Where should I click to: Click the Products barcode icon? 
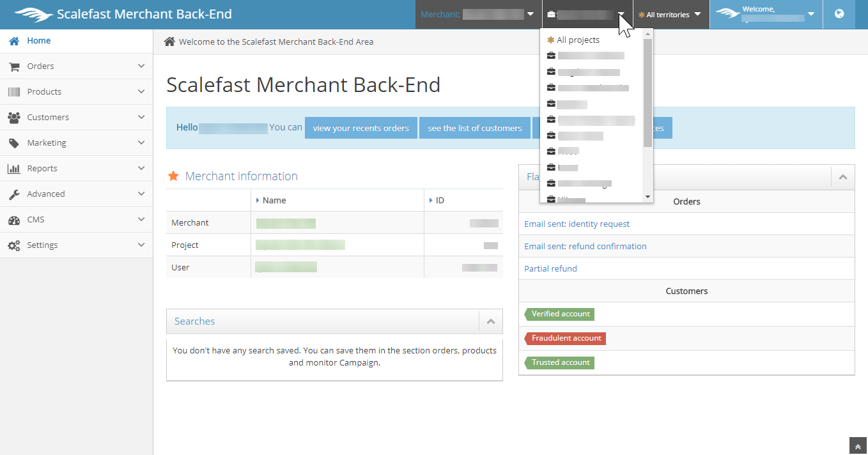[x=13, y=92]
